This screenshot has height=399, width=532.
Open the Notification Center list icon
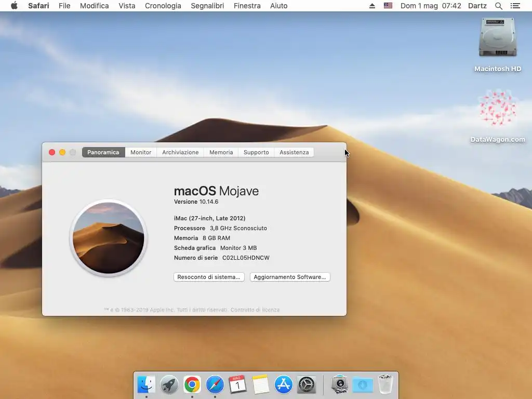point(515,6)
